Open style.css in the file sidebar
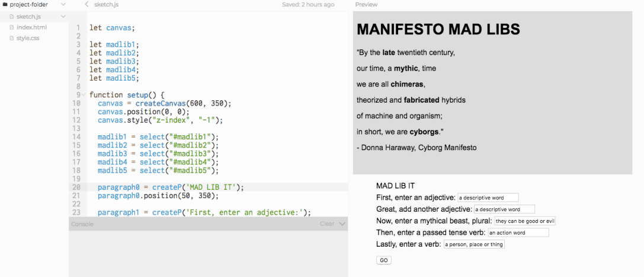Screen dimensions: 644x277 point(28,38)
